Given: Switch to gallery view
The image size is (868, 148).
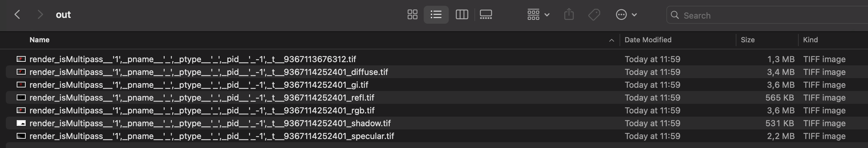Looking at the screenshot, I should tap(486, 14).
